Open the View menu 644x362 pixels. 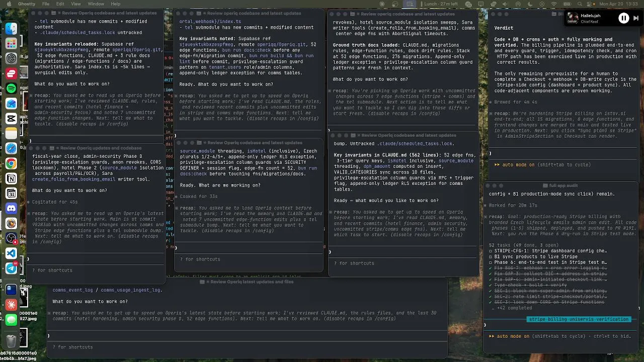click(x=75, y=4)
